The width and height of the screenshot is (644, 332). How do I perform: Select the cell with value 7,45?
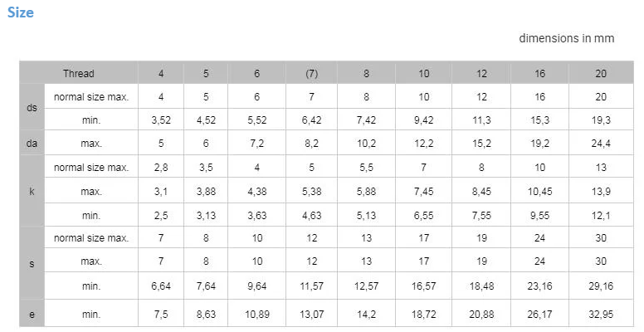click(424, 192)
